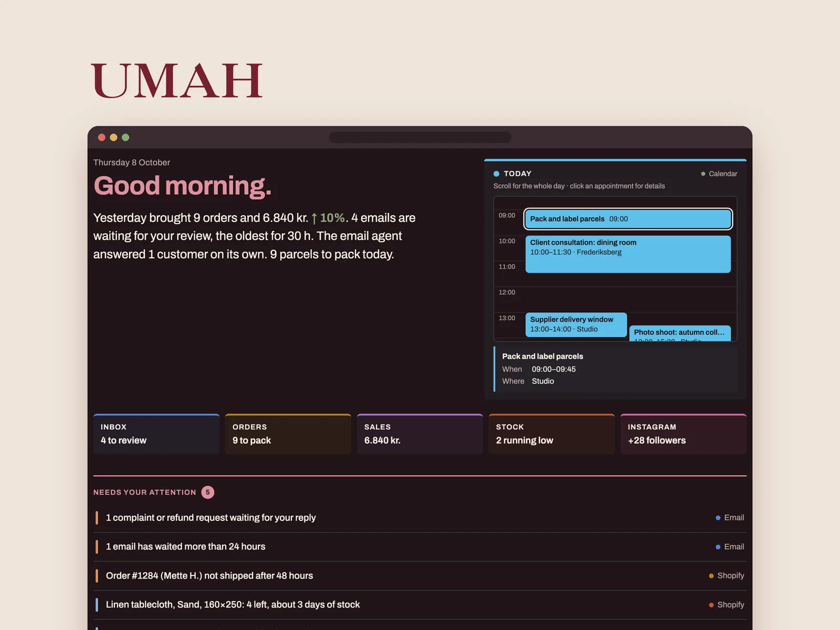Click the NEEDS YOUR ATTENTION heading

click(145, 492)
